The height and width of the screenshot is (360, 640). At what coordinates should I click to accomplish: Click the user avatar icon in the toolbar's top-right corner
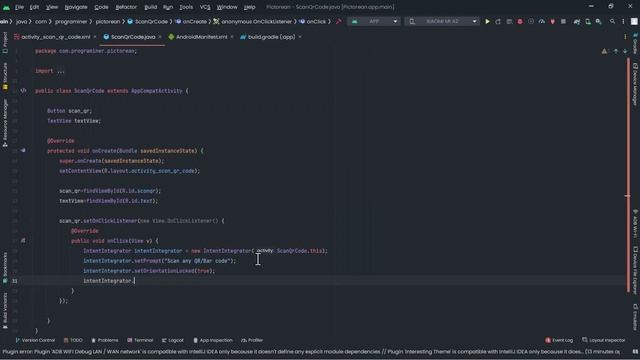(634, 21)
